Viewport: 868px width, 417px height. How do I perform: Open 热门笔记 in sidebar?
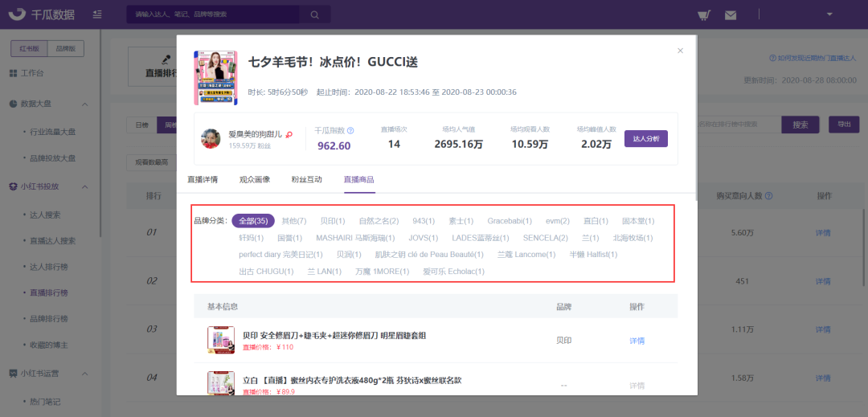tap(45, 401)
